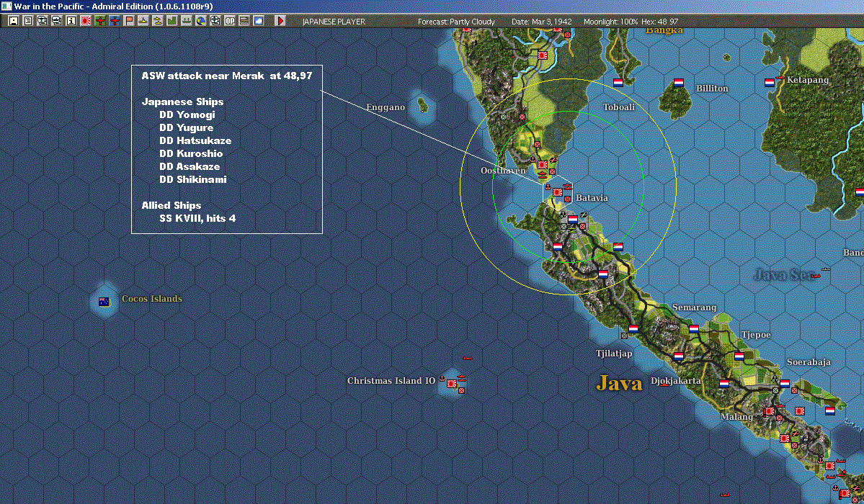This screenshot has width=864, height=504.
Task: Click the globe toolbar icon
Action: tap(201, 21)
